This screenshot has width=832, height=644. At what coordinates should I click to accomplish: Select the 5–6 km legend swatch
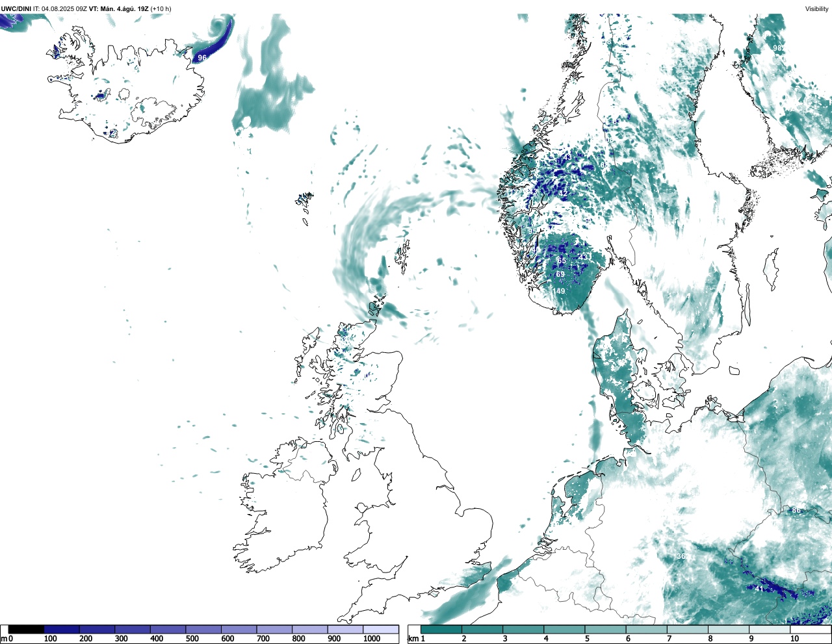[x=605, y=630]
